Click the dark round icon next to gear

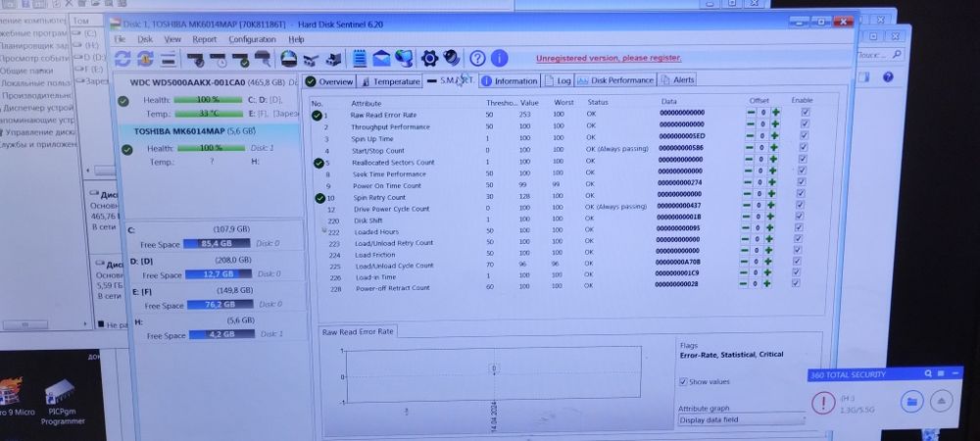(x=452, y=58)
